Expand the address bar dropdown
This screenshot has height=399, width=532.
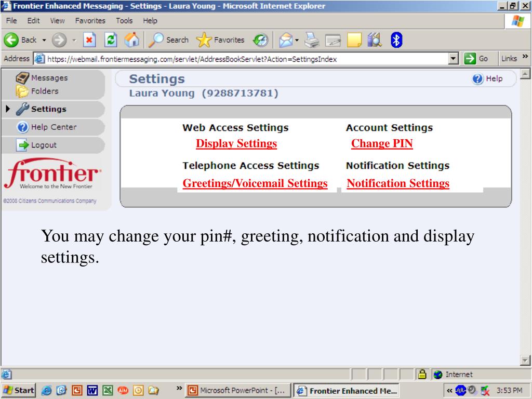(453, 59)
